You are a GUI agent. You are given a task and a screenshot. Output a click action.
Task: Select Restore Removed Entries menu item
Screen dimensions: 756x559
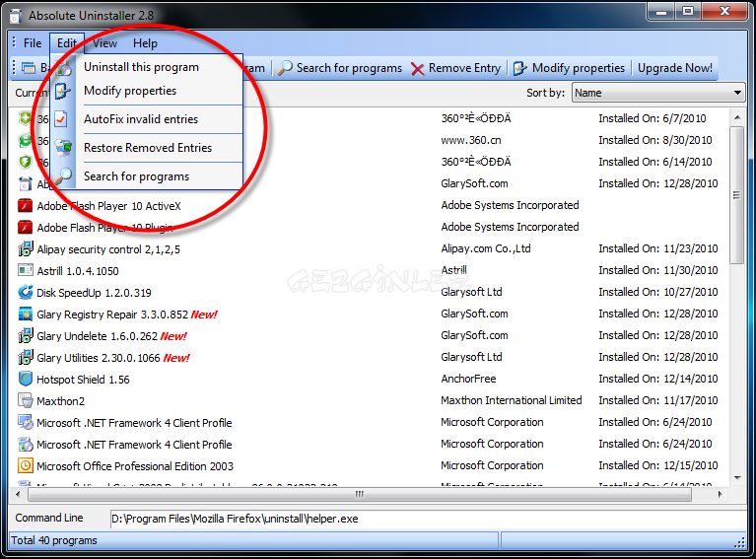click(149, 148)
